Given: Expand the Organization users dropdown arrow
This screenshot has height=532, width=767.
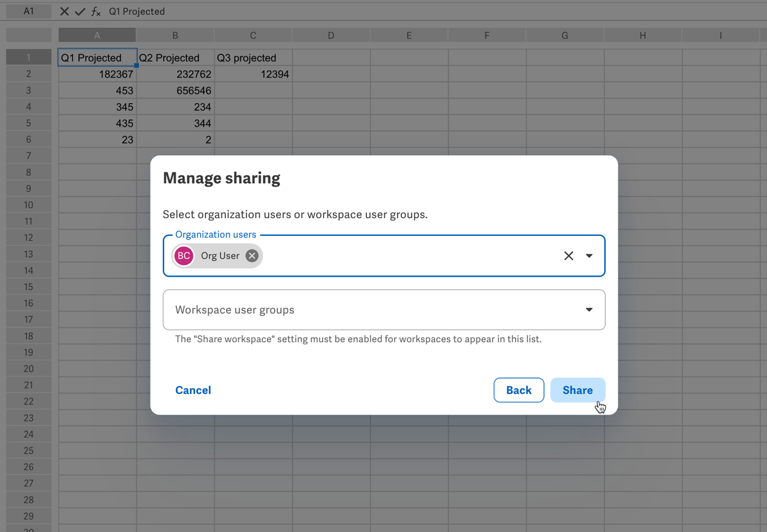Looking at the screenshot, I should pos(589,255).
